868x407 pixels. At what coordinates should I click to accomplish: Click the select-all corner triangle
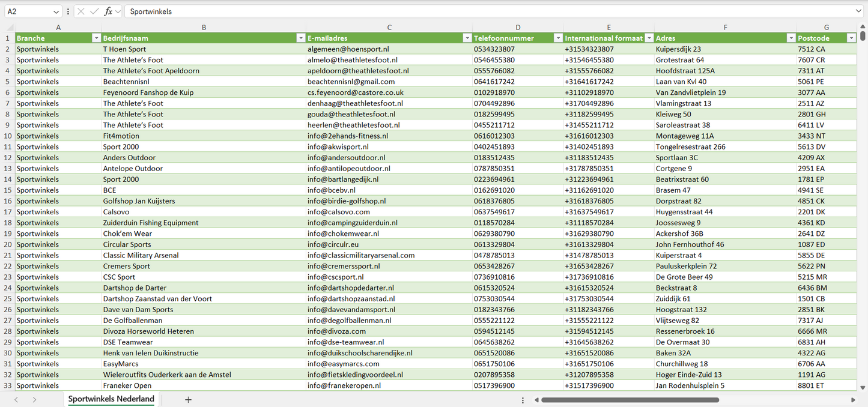(x=10, y=28)
